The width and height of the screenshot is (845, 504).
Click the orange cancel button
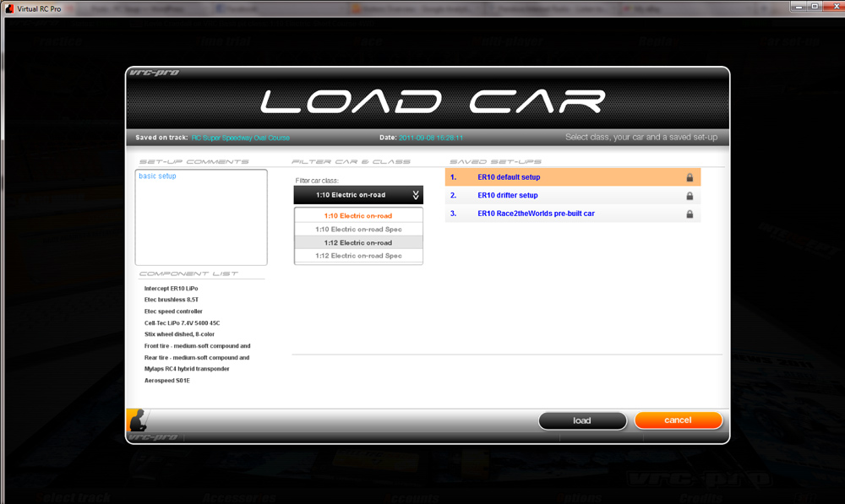(x=678, y=420)
